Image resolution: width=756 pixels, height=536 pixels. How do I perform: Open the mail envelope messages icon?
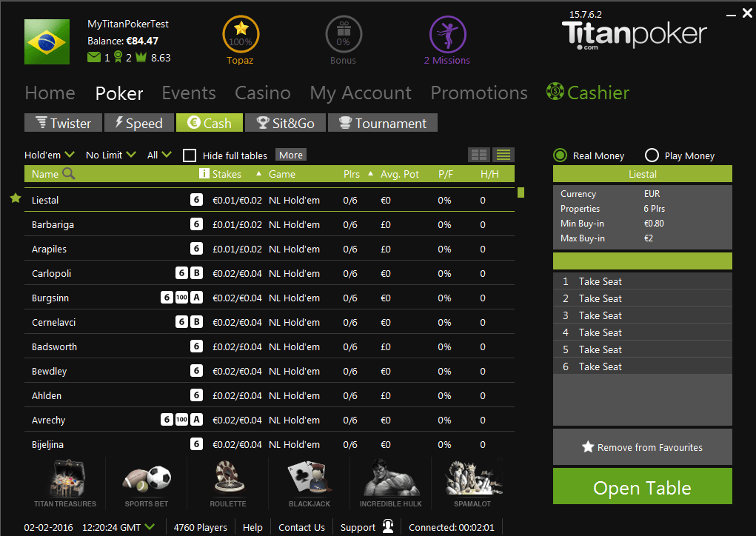[x=94, y=57]
